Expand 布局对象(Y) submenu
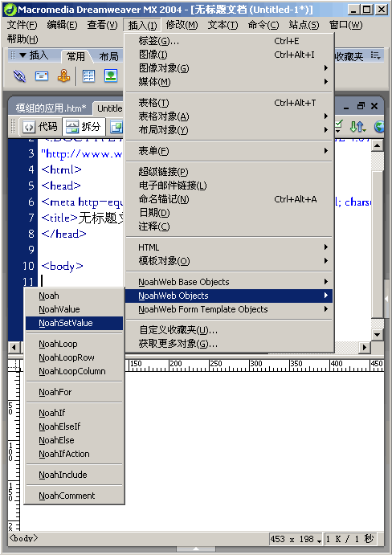 229,130
